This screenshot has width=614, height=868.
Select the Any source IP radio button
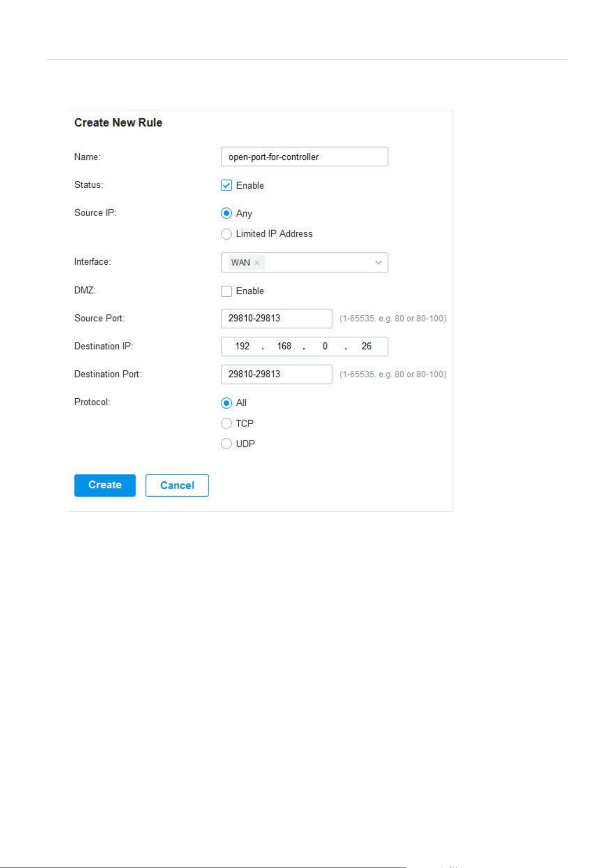pos(226,213)
